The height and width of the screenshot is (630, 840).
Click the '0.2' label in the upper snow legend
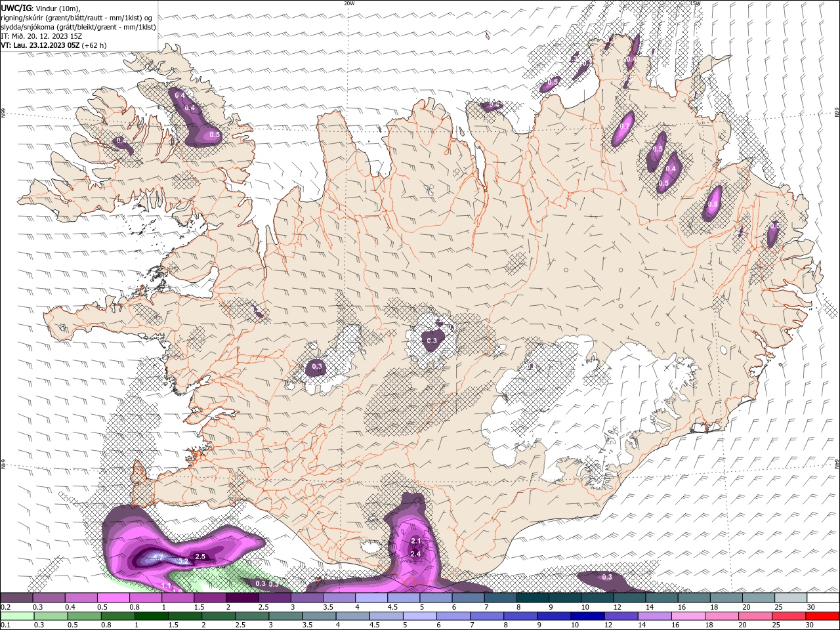(x=6, y=607)
